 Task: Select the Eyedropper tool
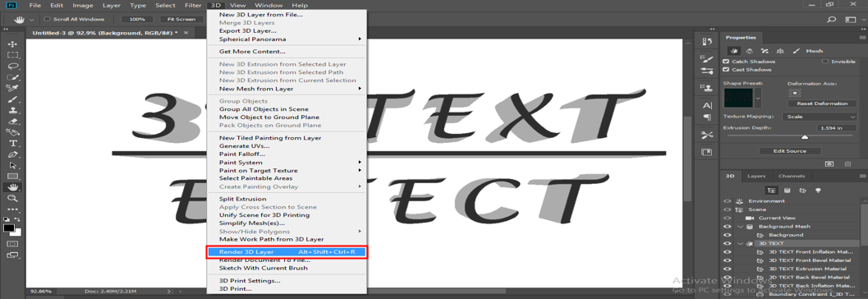coord(13,88)
